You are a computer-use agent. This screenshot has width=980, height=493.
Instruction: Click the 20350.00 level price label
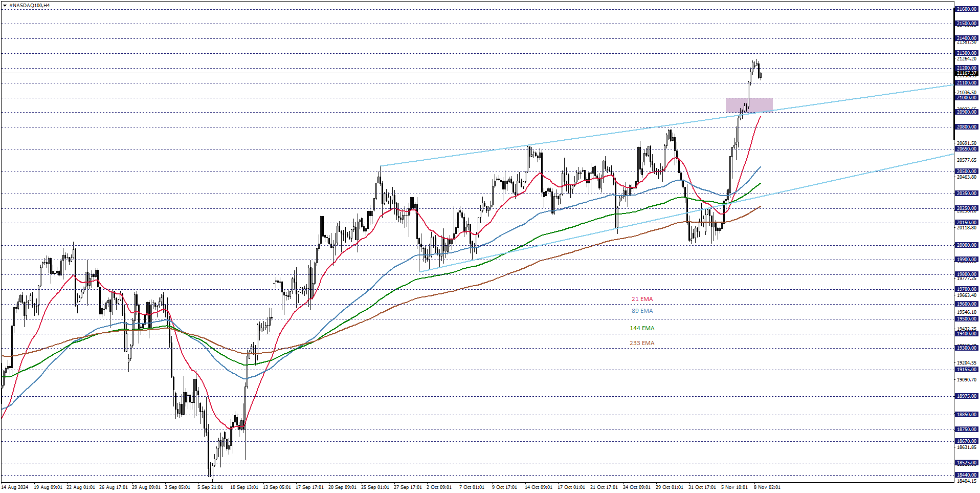(966, 194)
